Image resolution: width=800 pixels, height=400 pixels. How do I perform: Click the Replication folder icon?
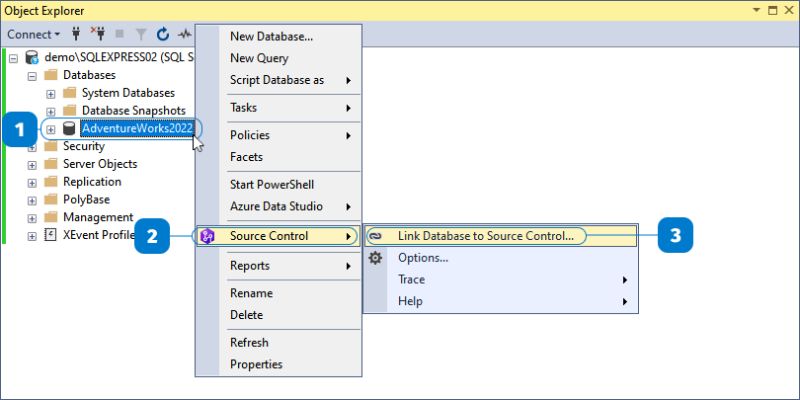(x=51, y=182)
